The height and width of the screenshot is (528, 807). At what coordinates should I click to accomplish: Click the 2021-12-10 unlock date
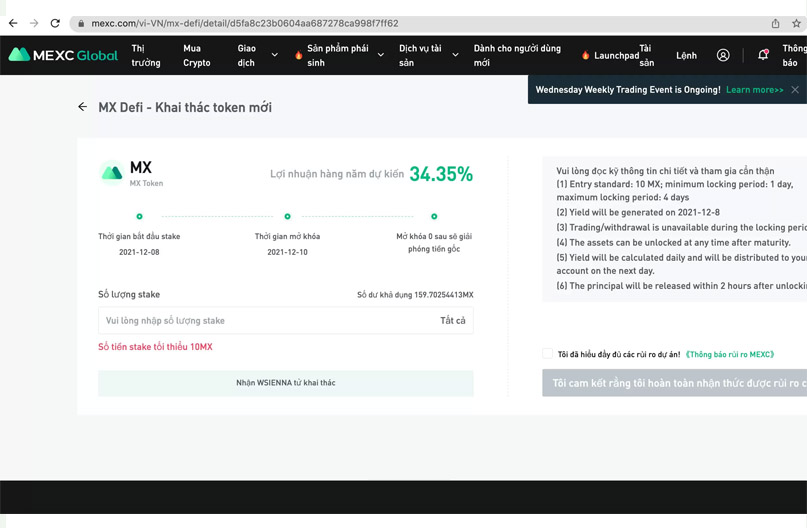coord(287,252)
